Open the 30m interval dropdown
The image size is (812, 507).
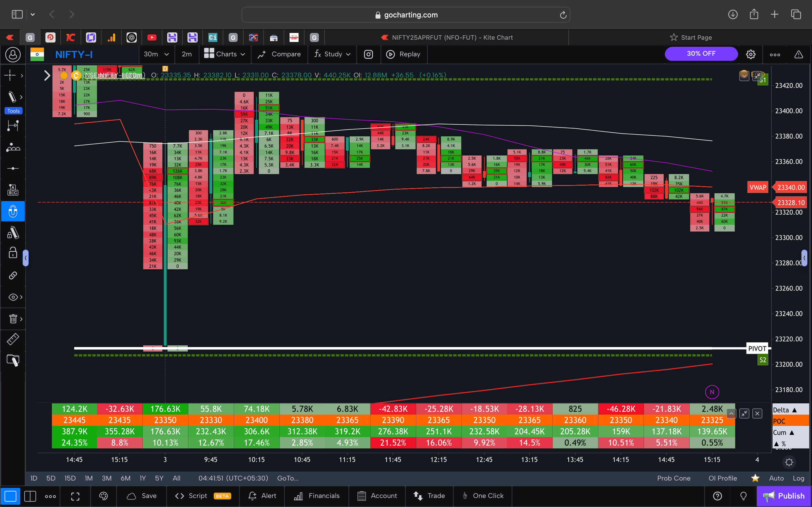(x=156, y=54)
